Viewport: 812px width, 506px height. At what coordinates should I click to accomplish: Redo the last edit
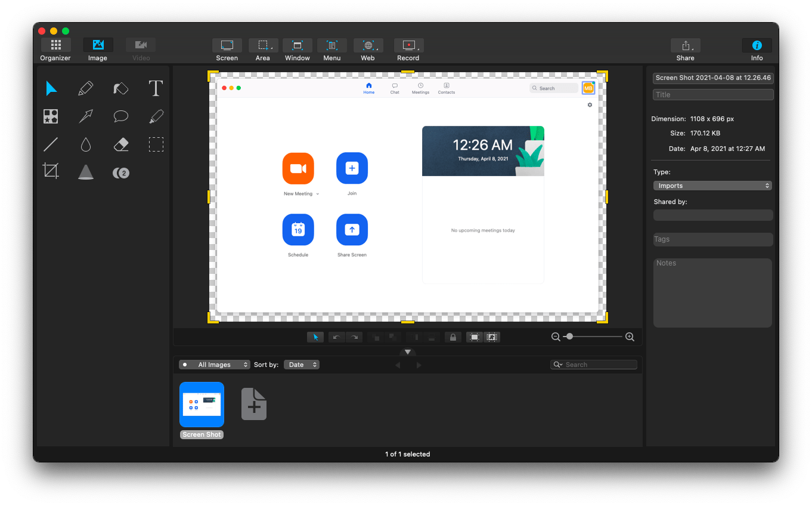point(354,337)
